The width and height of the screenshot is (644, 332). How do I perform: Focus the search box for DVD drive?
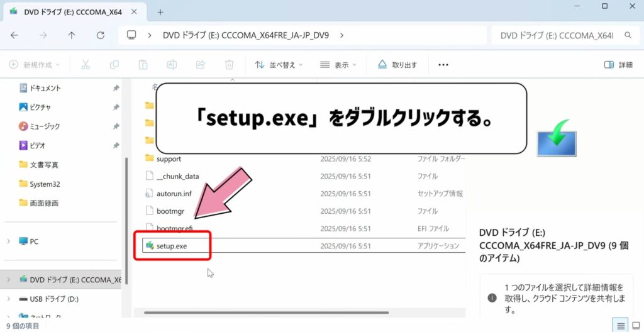click(x=557, y=35)
